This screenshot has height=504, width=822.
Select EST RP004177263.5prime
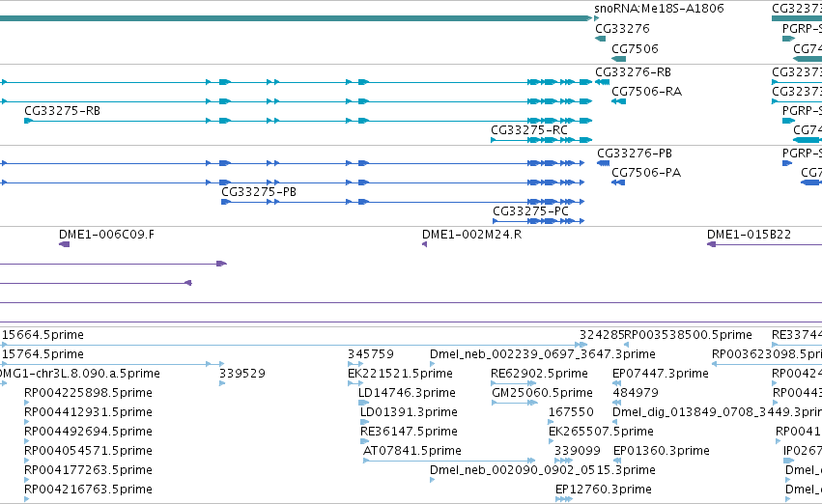coord(88,470)
